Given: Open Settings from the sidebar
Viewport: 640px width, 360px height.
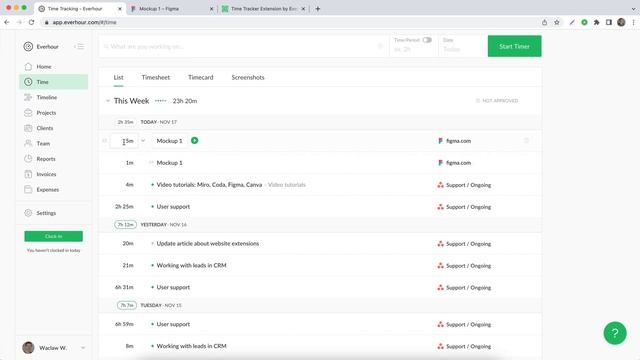Looking at the screenshot, I should pyautogui.click(x=46, y=213).
